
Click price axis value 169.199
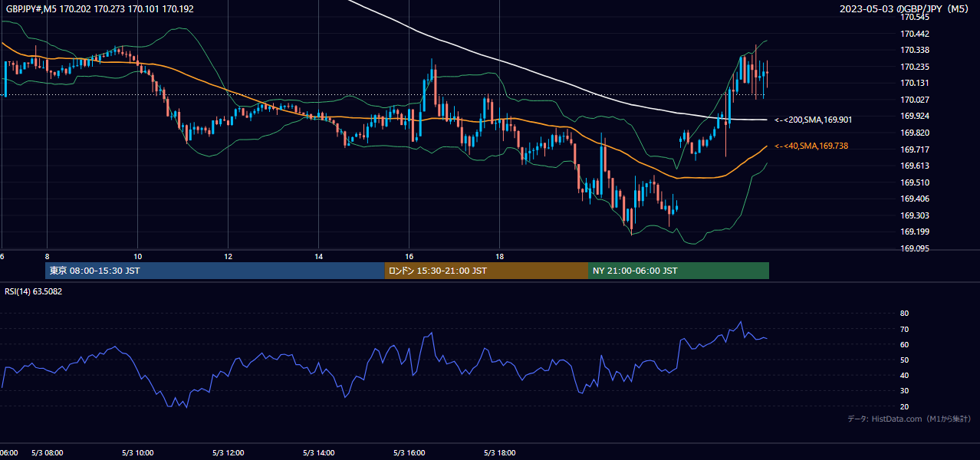tap(915, 232)
